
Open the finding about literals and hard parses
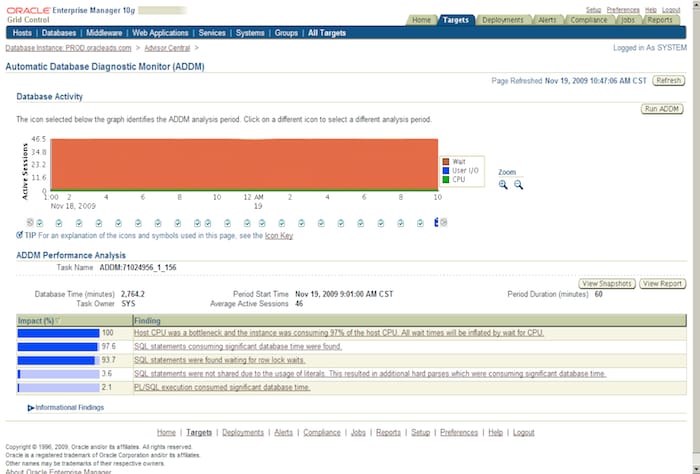(x=370, y=374)
